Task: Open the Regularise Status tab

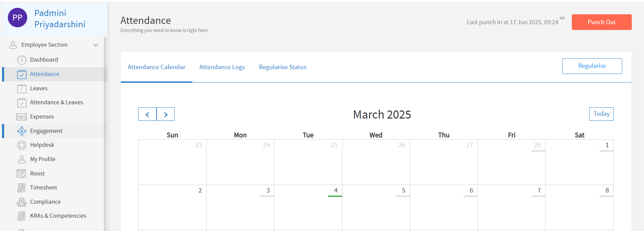Action: [283, 67]
